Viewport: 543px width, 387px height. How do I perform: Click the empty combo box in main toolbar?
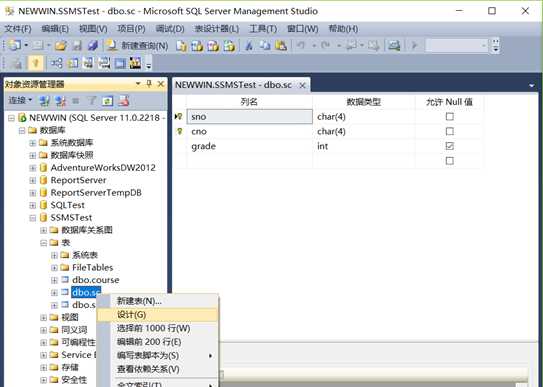[x=456, y=45]
